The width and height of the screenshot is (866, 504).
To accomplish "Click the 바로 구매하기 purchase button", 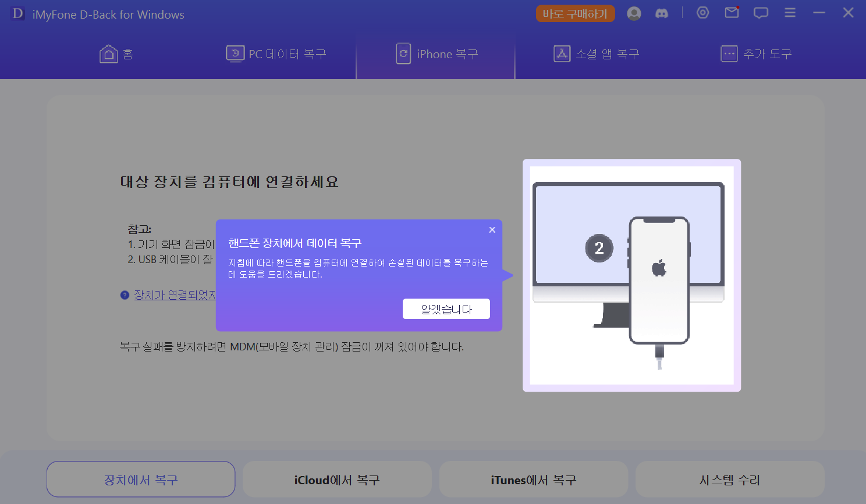I will coord(575,13).
